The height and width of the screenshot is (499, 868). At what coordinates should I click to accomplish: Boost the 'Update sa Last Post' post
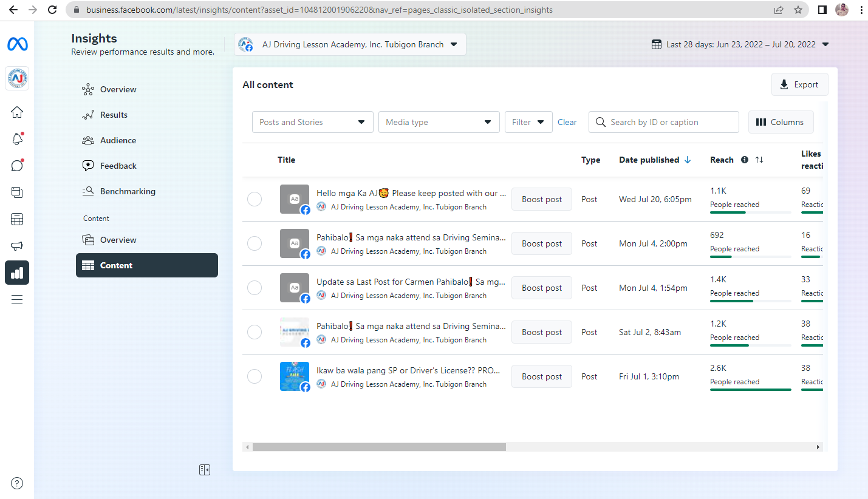(x=542, y=288)
